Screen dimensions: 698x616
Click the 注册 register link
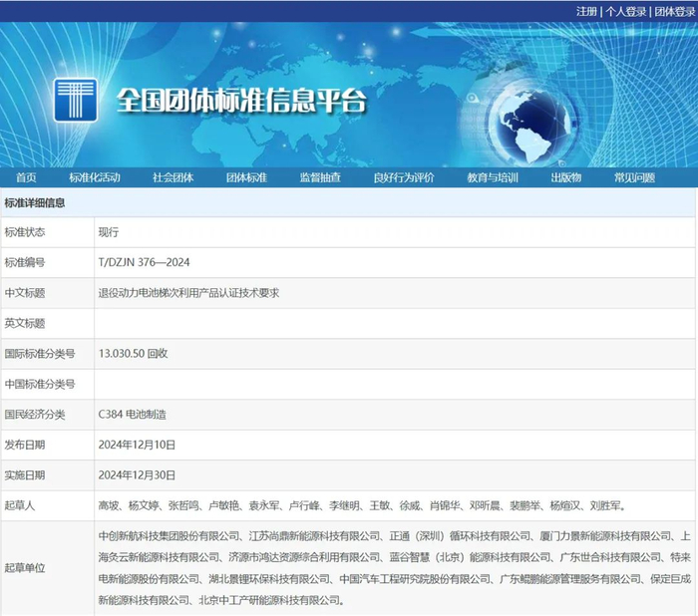(x=586, y=11)
